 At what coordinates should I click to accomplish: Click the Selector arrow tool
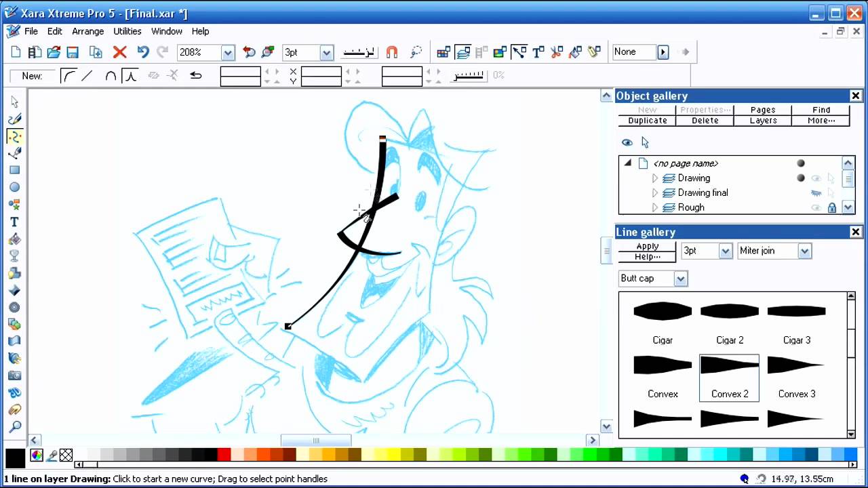click(x=14, y=102)
